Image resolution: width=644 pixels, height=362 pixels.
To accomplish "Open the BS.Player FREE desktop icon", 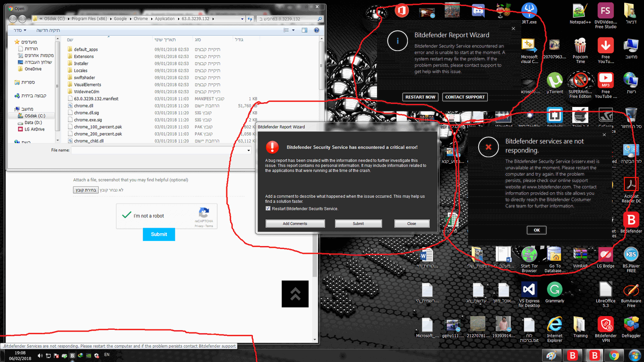I will point(631,260).
